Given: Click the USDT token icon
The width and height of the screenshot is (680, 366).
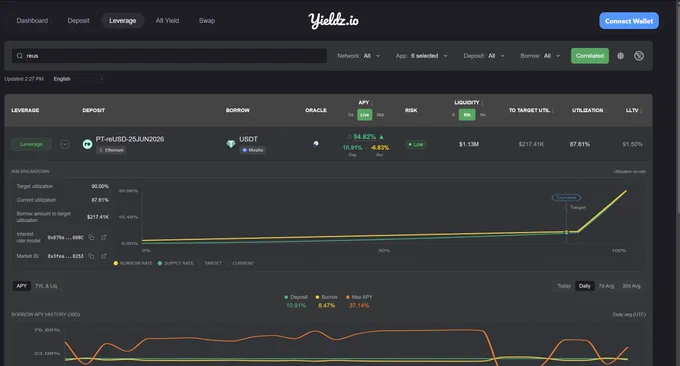Looking at the screenshot, I should tap(231, 144).
